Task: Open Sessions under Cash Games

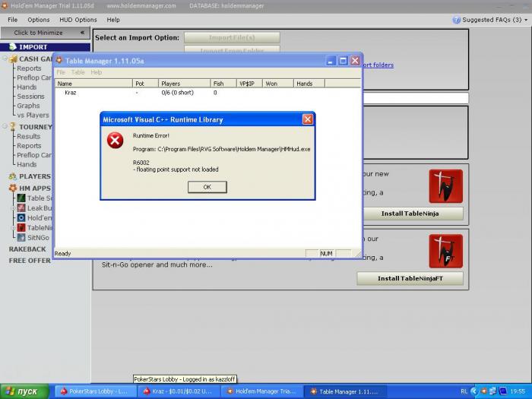Action: (x=30, y=97)
